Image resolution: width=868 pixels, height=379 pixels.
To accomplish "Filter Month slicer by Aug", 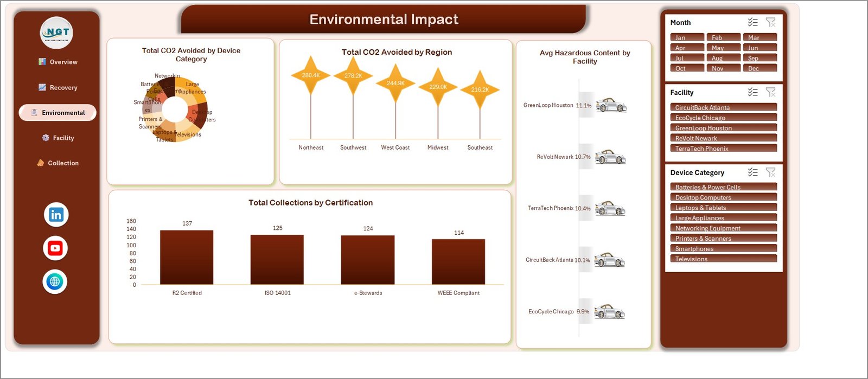I will (724, 58).
